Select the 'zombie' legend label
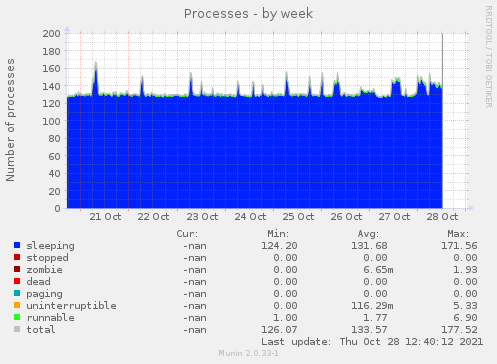This screenshot has width=497, height=364. [44, 270]
